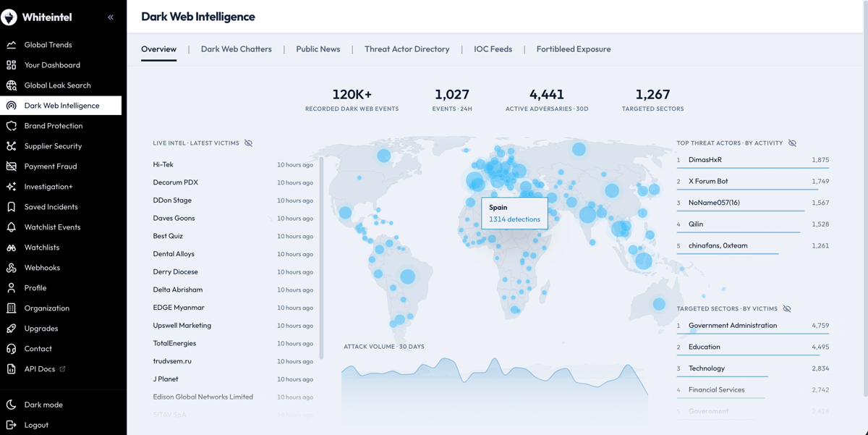This screenshot has width=868, height=435.
Task: Click the Watchlist Events bell icon
Action: 12,227
